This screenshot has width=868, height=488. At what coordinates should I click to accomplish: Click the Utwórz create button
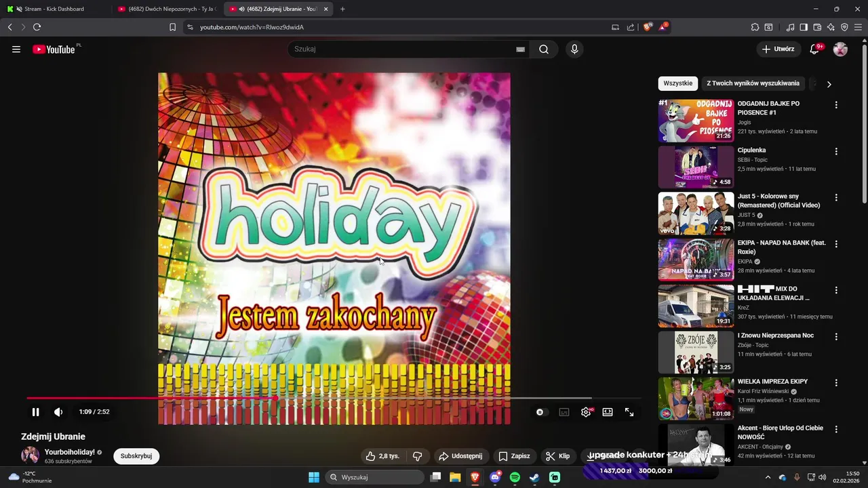(778, 49)
